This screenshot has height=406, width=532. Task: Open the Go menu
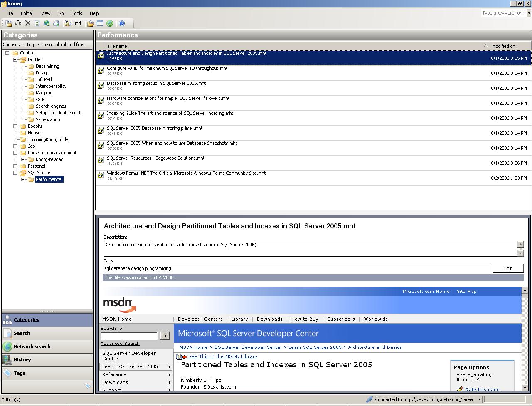61,13
